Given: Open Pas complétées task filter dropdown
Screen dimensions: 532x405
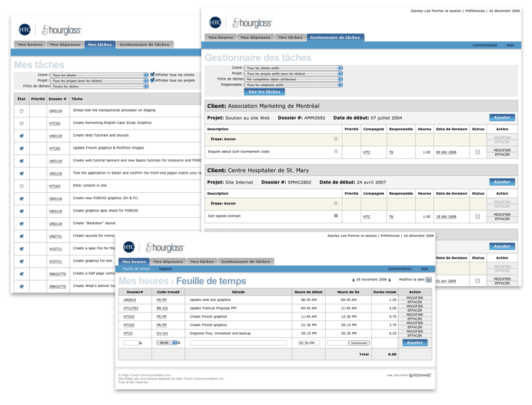Looking at the screenshot, I should (293, 79).
